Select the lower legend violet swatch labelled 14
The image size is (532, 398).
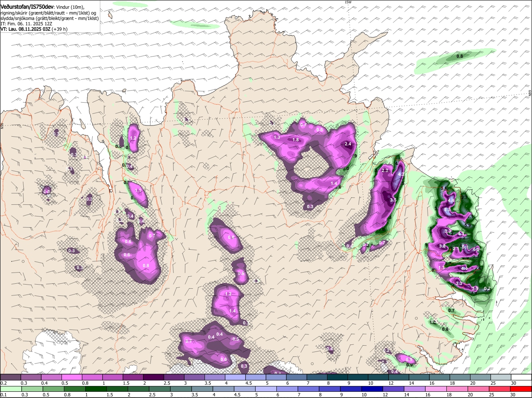coord(415,389)
